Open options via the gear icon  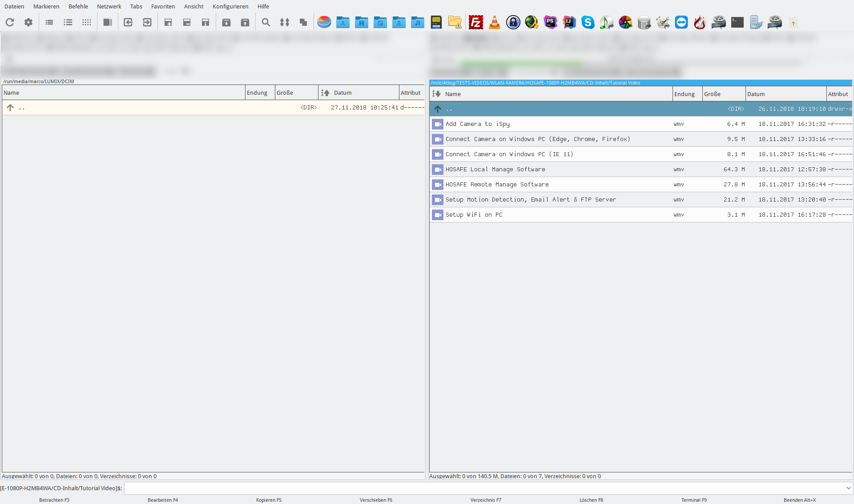28,22
